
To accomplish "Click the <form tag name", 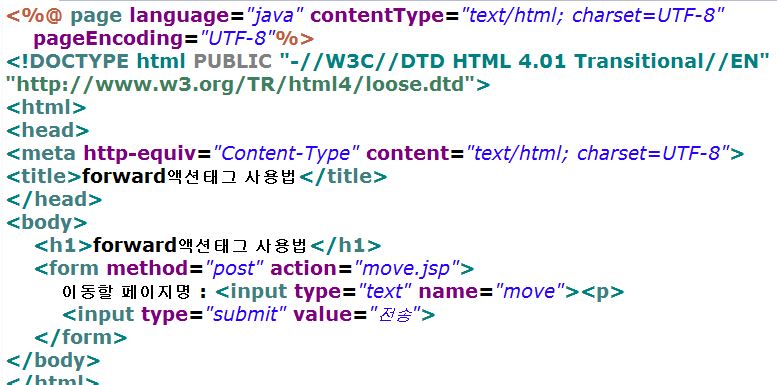I will [66, 268].
